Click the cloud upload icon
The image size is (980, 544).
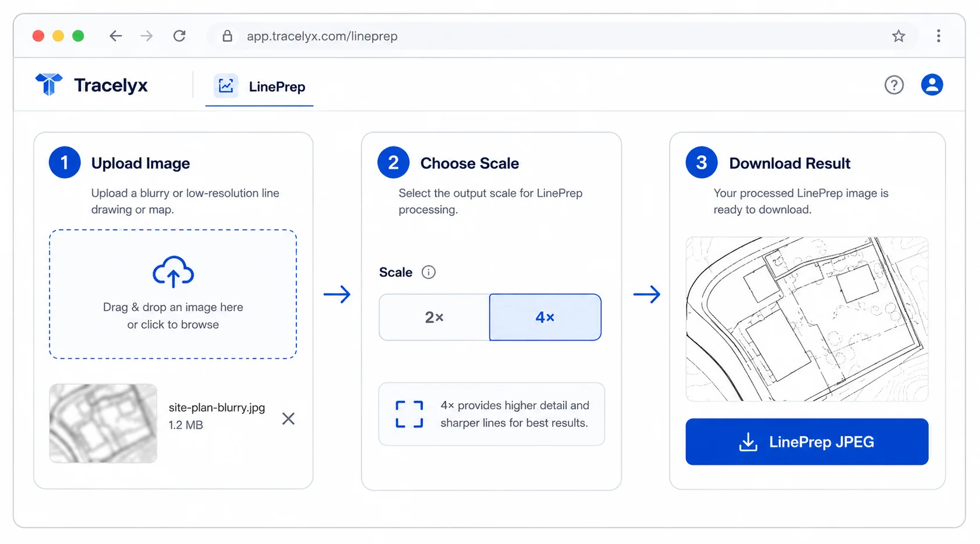click(173, 272)
